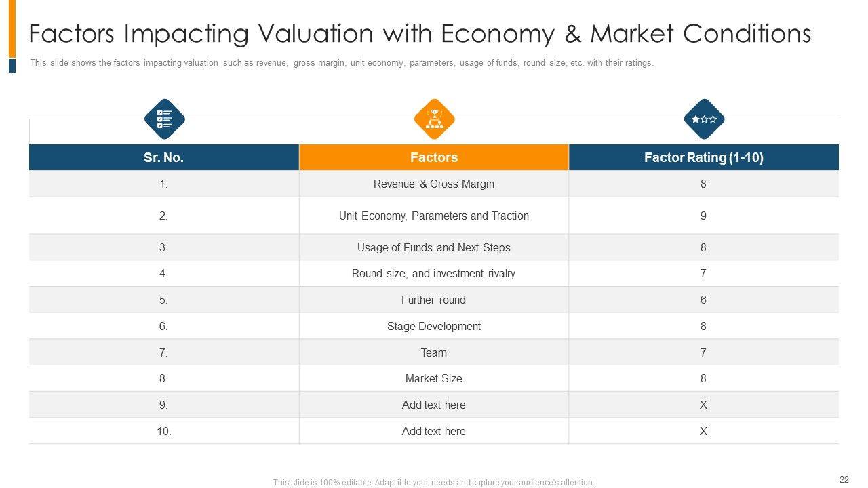Click the Add text here cell in row 9
868x488 pixels.
coord(434,405)
